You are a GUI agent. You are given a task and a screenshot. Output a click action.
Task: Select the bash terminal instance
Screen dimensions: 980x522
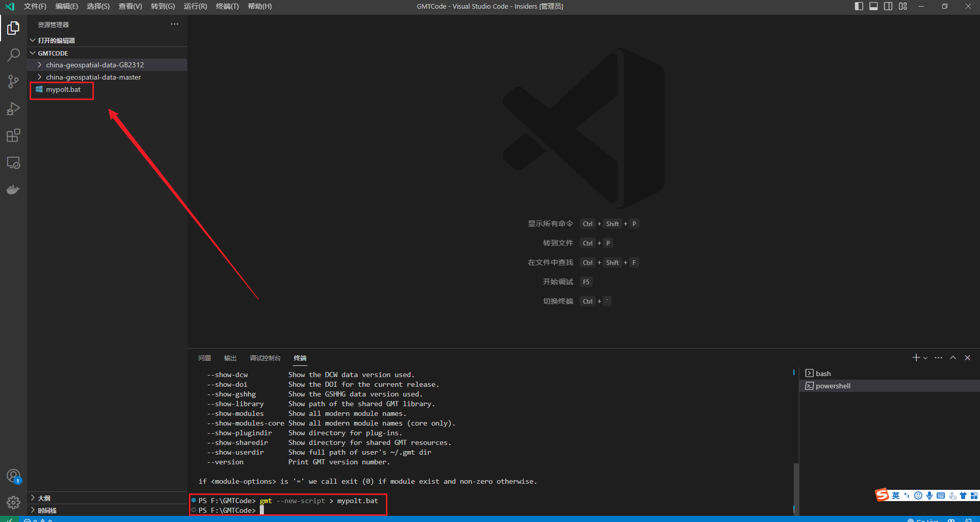pos(889,374)
